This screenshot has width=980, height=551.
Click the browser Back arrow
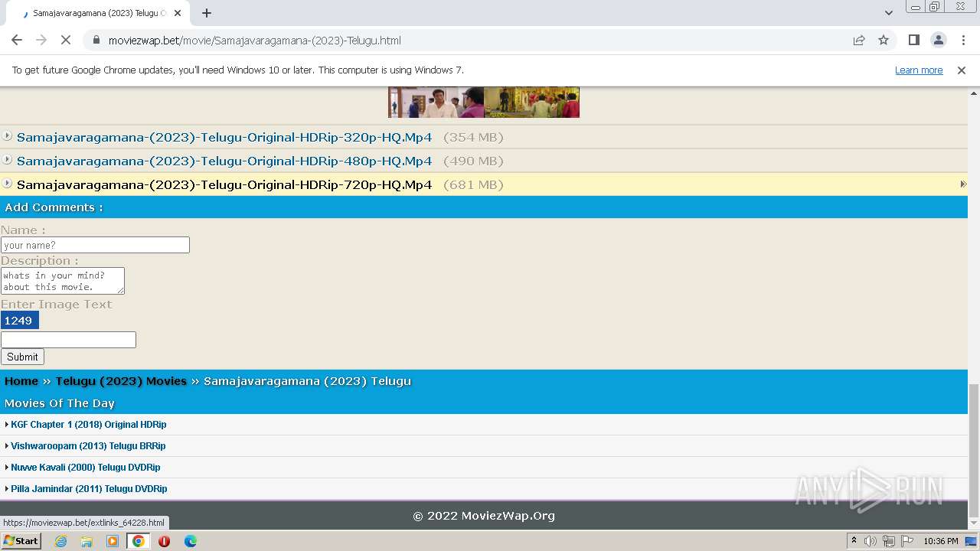coord(17,40)
